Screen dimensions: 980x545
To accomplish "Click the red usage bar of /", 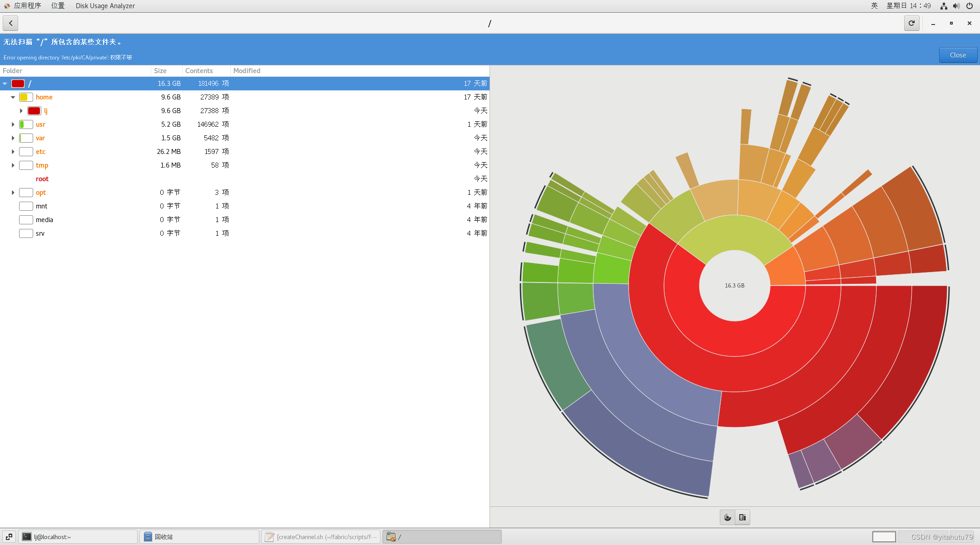I will [x=18, y=84].
